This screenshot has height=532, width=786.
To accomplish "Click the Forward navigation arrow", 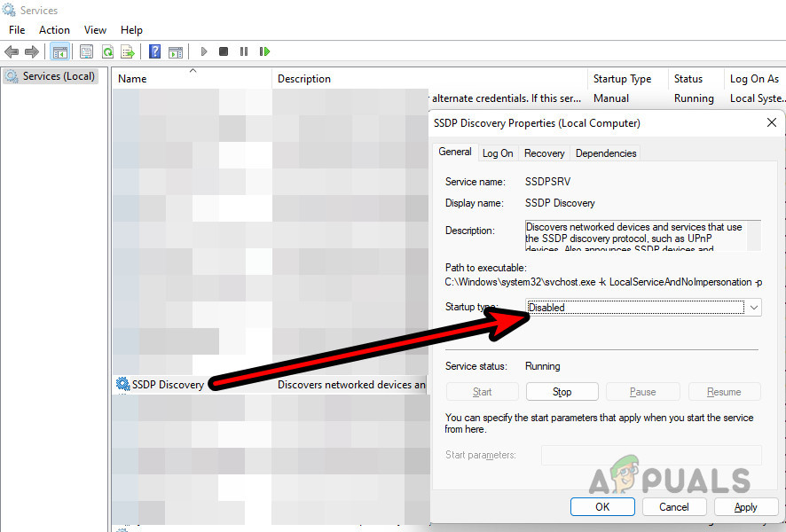I will tap(33, 51).
